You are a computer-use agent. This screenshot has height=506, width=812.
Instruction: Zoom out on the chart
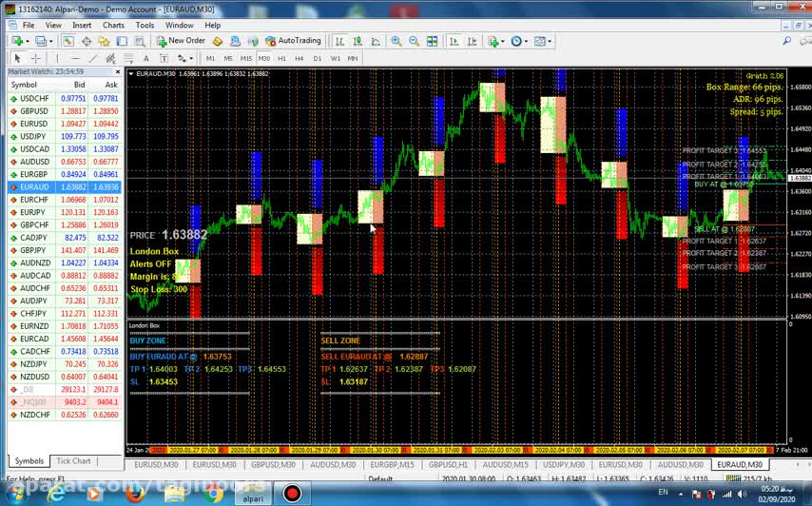[x=414, y=41]
